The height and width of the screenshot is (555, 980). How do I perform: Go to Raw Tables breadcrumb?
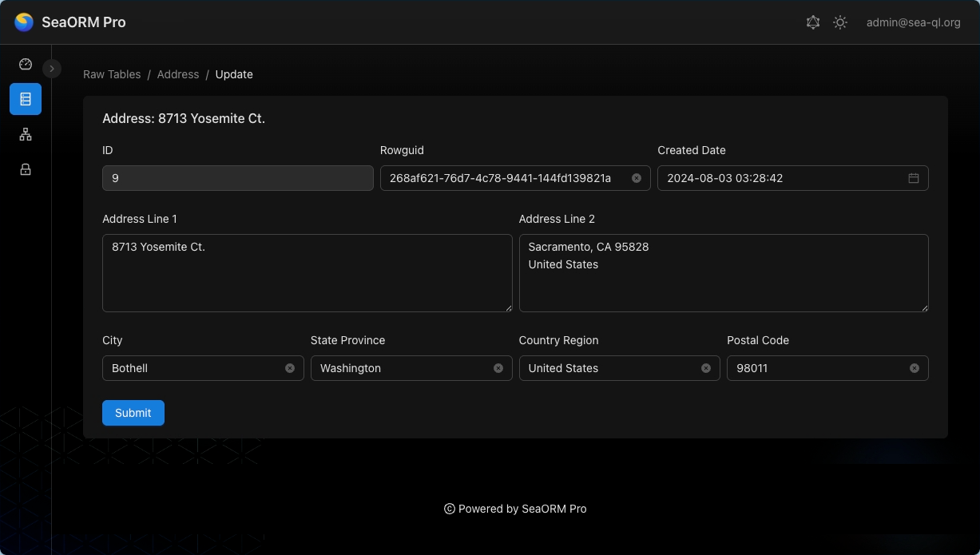click(112, 74)
